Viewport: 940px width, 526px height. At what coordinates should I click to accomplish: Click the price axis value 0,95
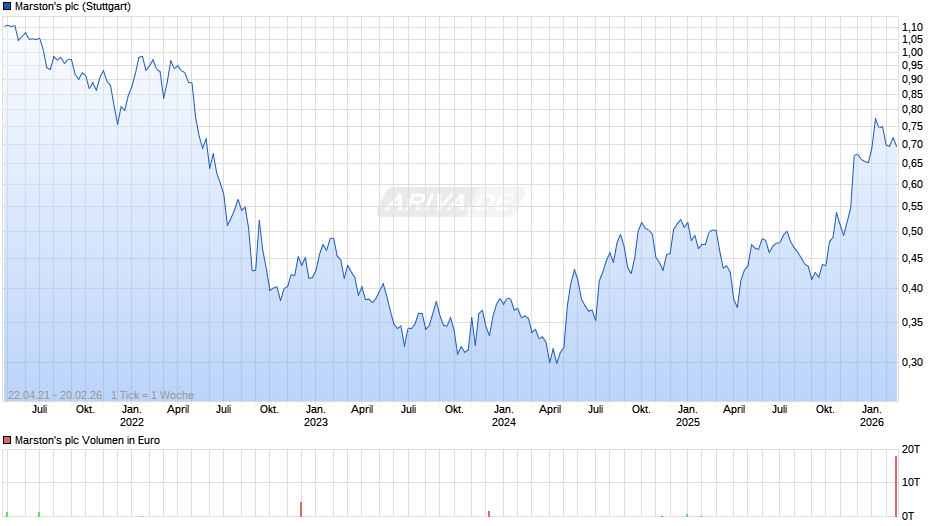point(912,65)
